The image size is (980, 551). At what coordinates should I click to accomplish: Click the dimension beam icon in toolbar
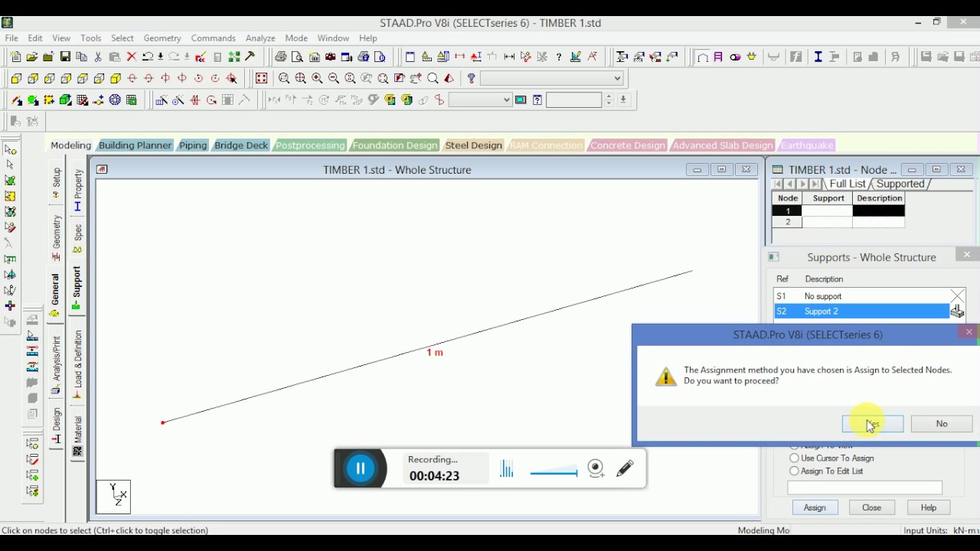tap(509, 57)
